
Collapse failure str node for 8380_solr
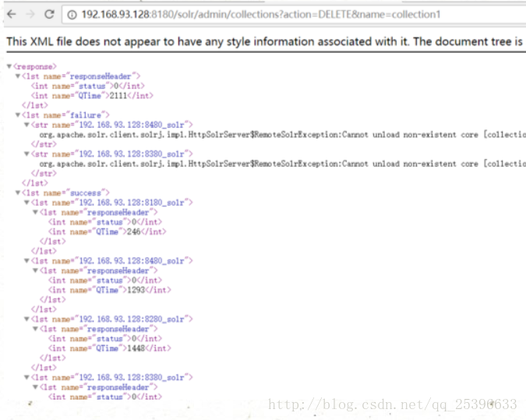(x=26, y=154)
